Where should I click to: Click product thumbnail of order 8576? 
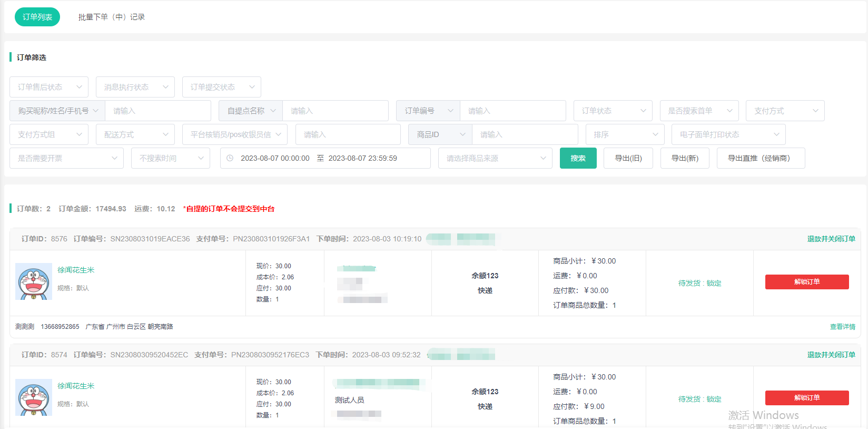point(34,281)
